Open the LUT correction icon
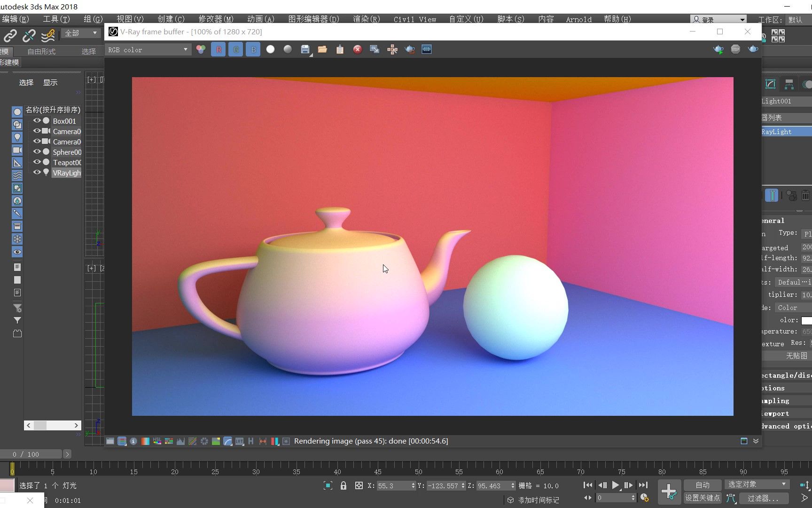This screenshot has width=812, height=508. tap(240, 441)
